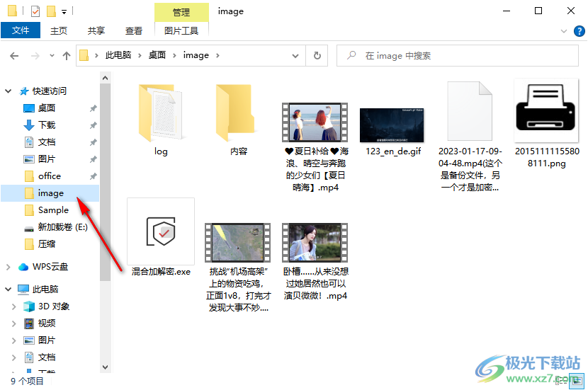Open 视频 under 此电脑

(47, 323)
